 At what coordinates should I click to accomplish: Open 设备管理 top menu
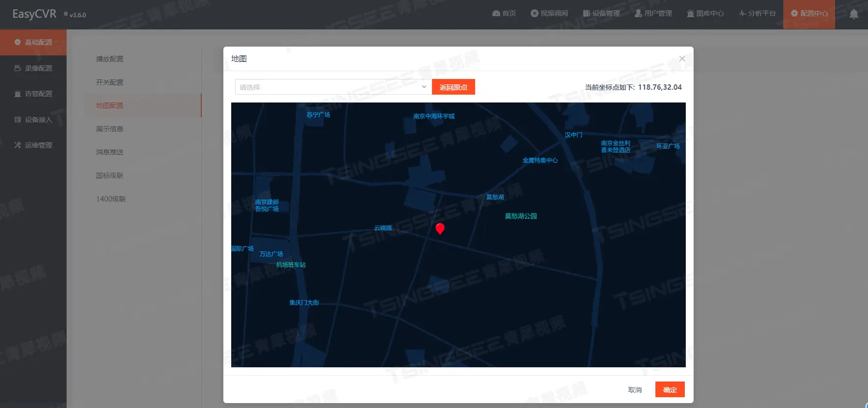tap(602, 13)
